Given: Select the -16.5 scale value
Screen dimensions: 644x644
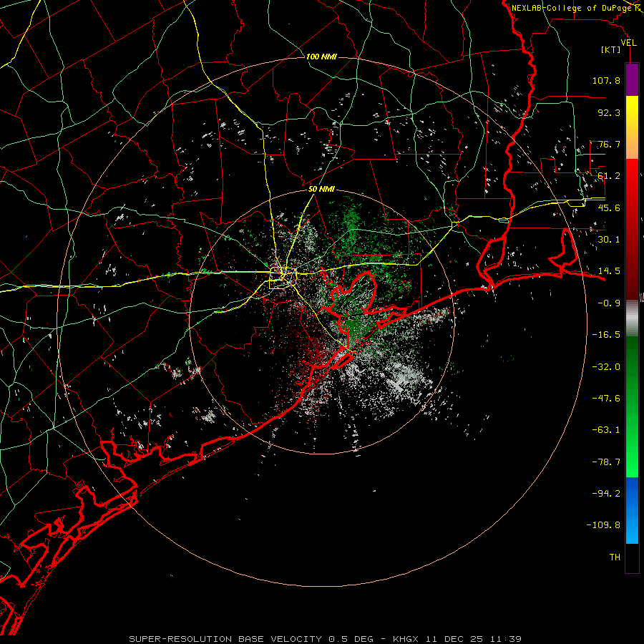Looking at the screenshot, I should 606,335.
